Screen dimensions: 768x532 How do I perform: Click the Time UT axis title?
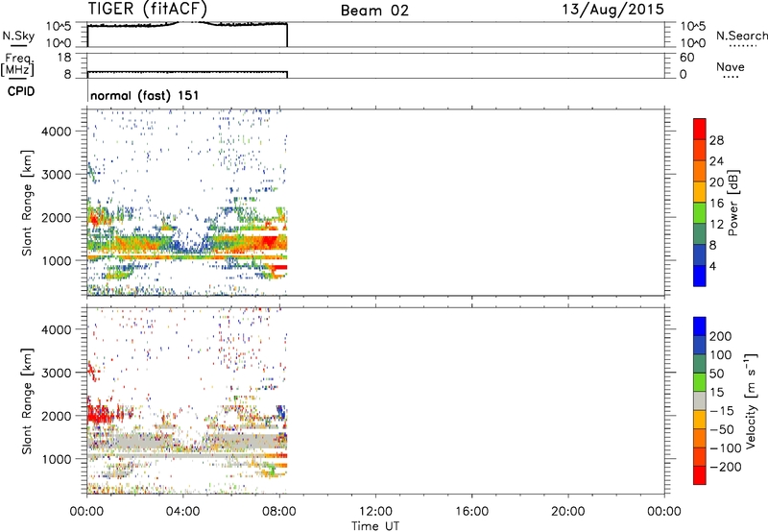coord(375,526)
